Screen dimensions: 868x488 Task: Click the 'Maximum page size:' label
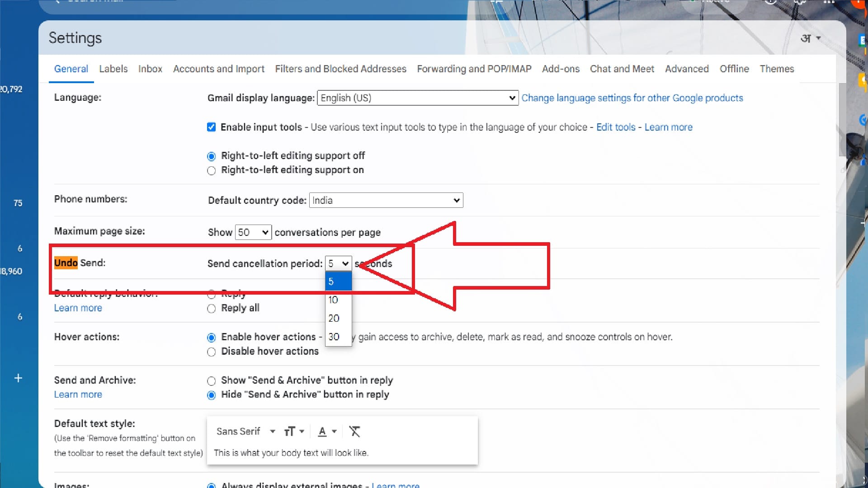click(x=99, y=231)
